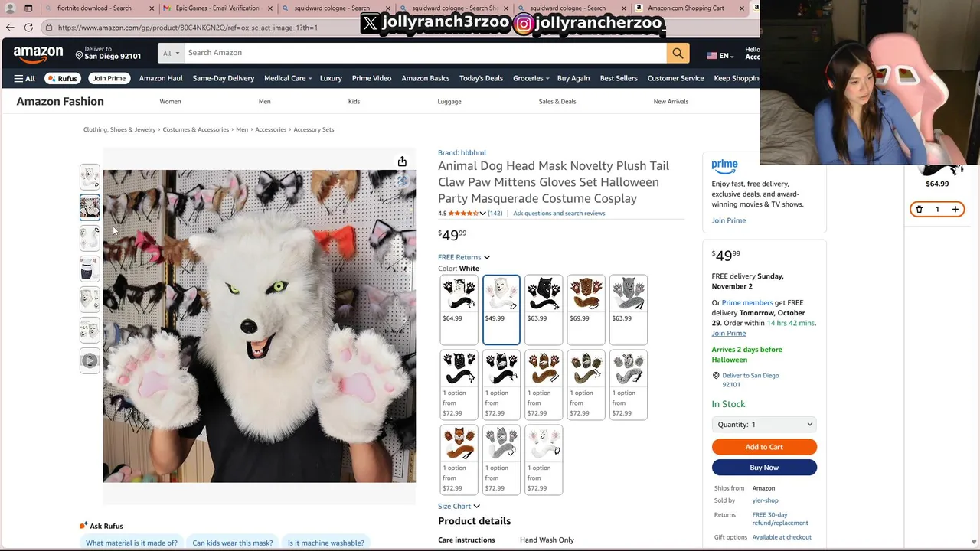Click the FREE 30-day refund/replacement link
Screen dimensions: 980x551
(780, 519)
